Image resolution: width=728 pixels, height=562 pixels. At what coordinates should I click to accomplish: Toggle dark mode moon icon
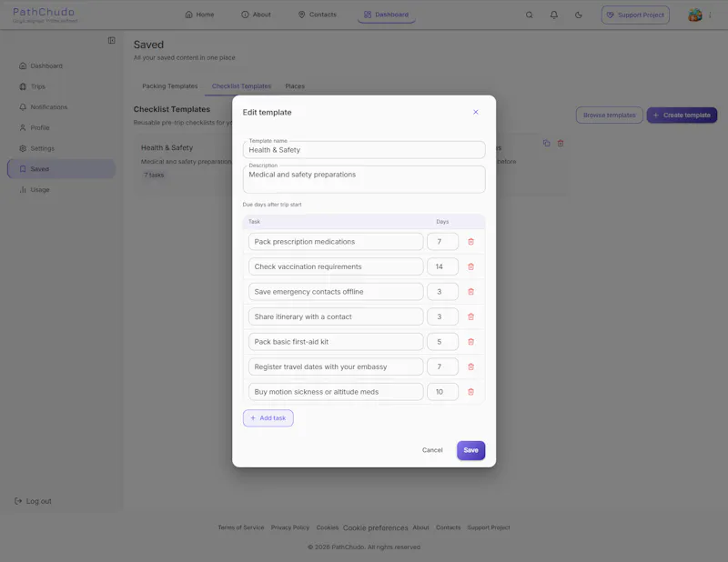[x=579, y=15]
